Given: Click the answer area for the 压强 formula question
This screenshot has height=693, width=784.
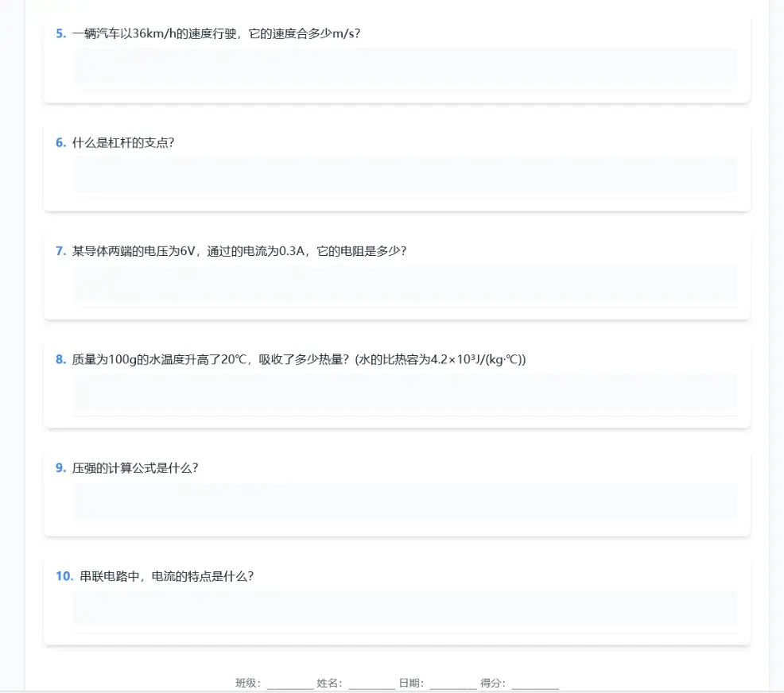Looking at the screenshot, I should (405, 501).
